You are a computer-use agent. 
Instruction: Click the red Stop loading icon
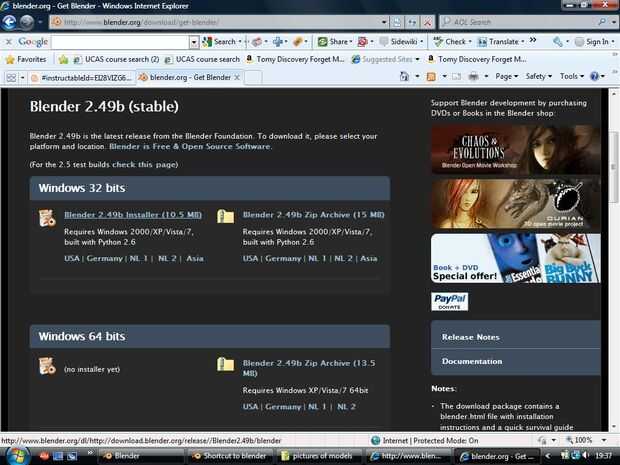(x=427, y=22)
